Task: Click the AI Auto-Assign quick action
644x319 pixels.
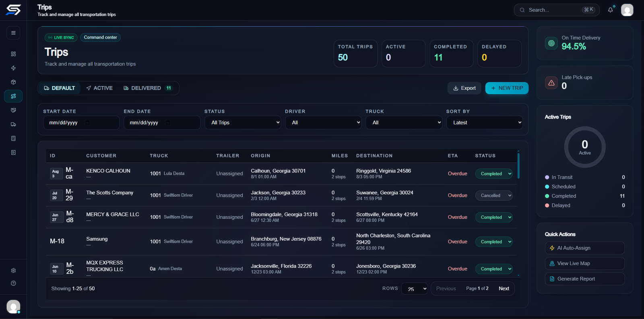Action: click(x=585, y=248)
